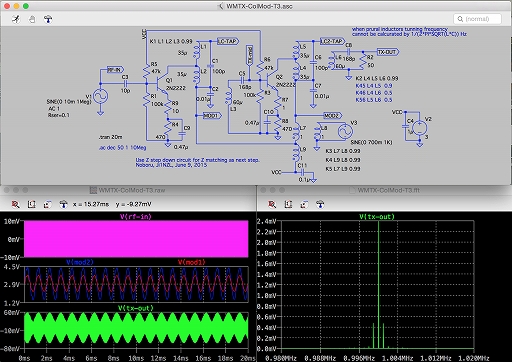Start the simulation with the Run icon
The image size is (512, 362).
point(16,19)
